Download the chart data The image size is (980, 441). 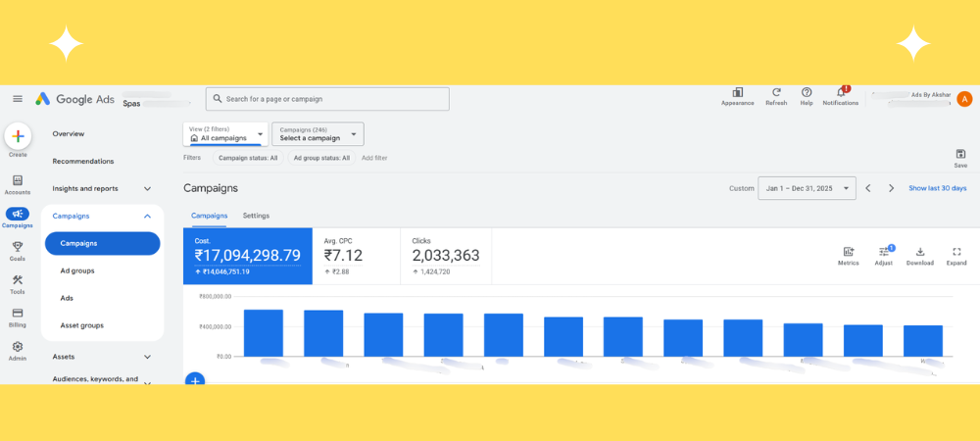tap(920, 252)
